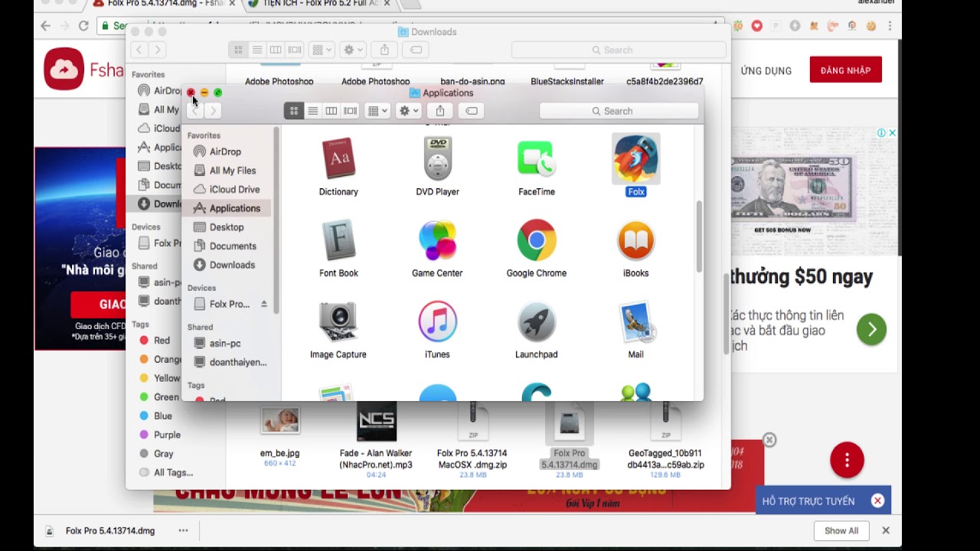
Task: Reload the page in Chrome
Action: click(83, 26)
